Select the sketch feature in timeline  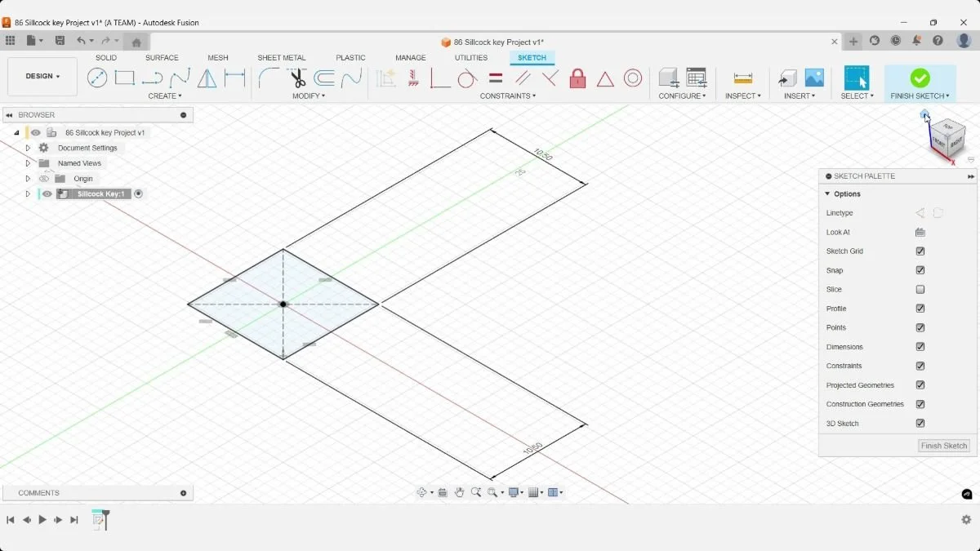click(99, 519)
